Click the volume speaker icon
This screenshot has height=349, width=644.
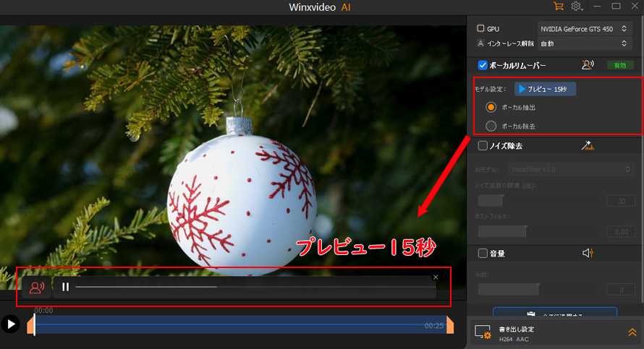tap(588, 253)
